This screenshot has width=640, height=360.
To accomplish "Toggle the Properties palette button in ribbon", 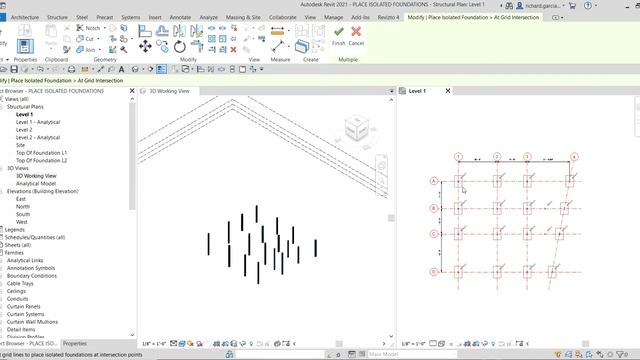I will 25,47.
